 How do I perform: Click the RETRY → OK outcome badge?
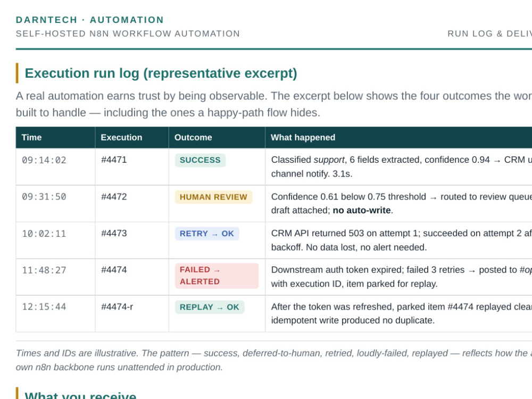(207, 234)
